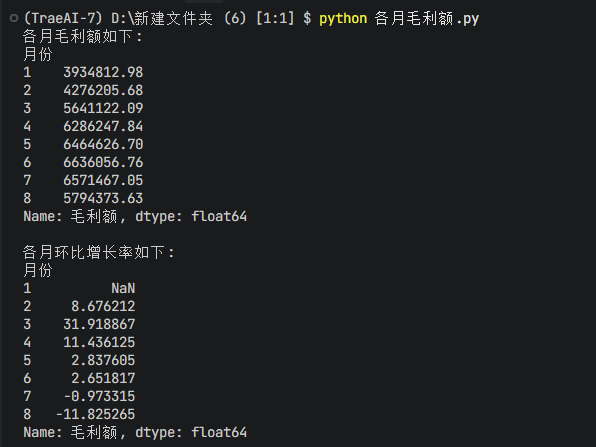Click the D:\新建文件夹 (6) path text
This screenshot has width=596, height=447.
click(x=179, y=18)
